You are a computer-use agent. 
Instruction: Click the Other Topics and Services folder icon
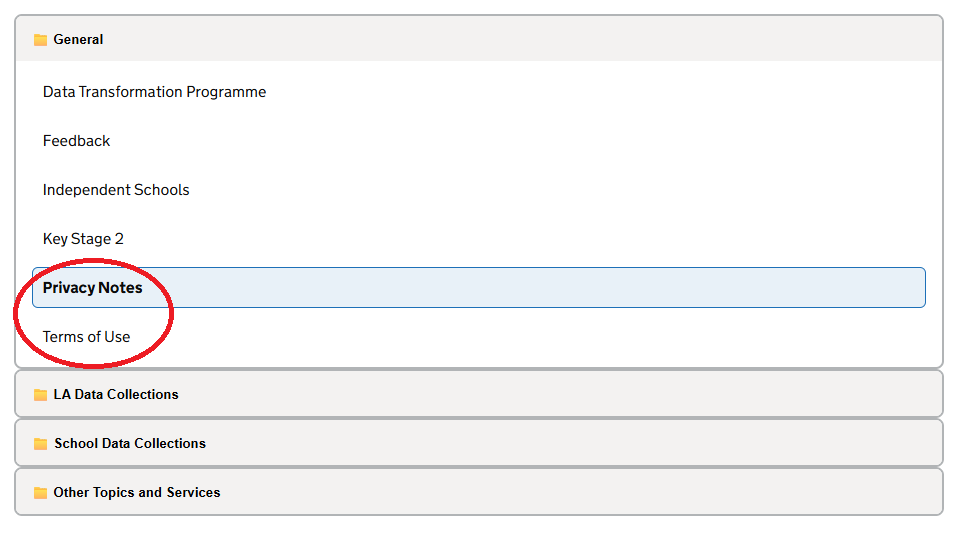(x=40, y=492)
